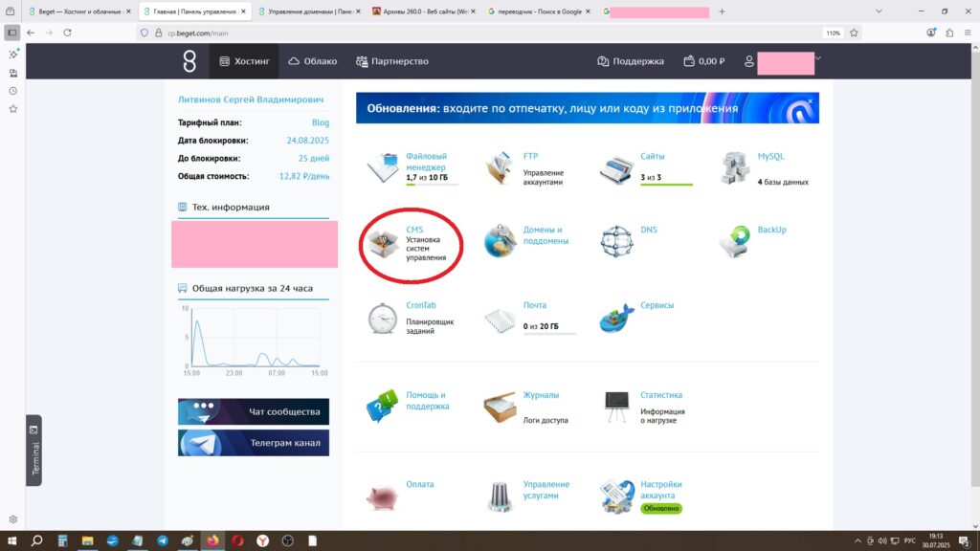Open Windows taskbar search

(37, 541)
